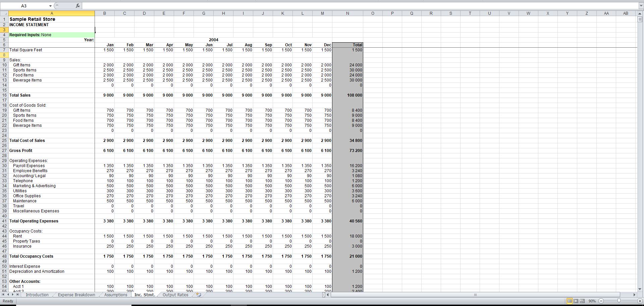Viewport: 644px width, 306px height.
Task: Toggle horizontal scroll split handle
Action: click(324, 295)
